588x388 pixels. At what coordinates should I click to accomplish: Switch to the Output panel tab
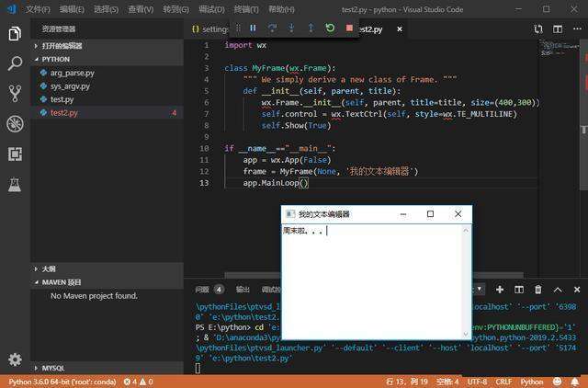243,290
